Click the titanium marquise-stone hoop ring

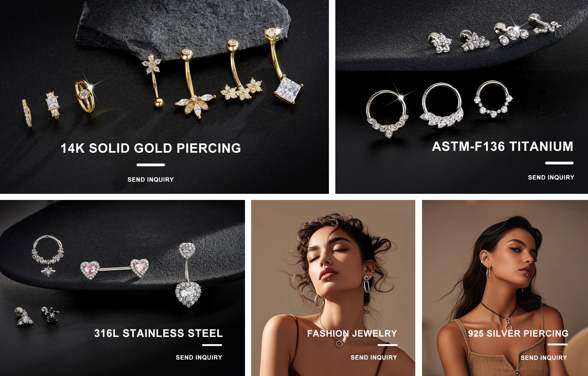(442, 105)
